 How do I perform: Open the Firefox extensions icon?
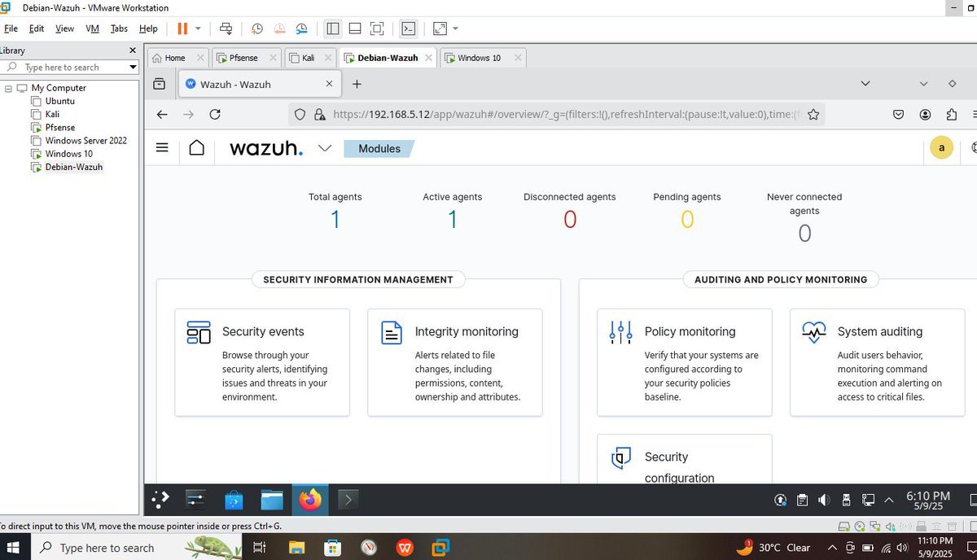pos(952,115)
